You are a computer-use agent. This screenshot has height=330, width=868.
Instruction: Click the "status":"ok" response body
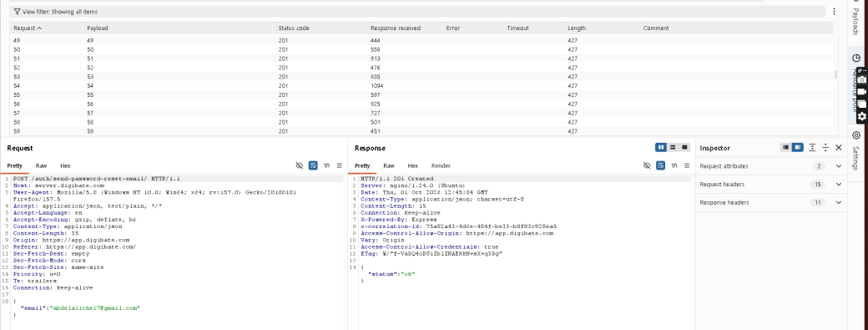coord(392,274)
